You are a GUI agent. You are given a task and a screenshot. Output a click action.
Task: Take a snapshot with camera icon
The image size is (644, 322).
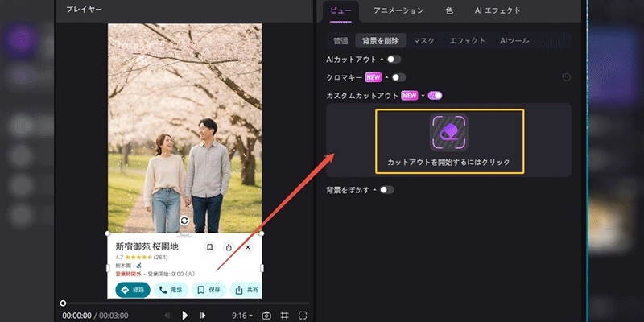pyautogui.click(x=266, y=316)
